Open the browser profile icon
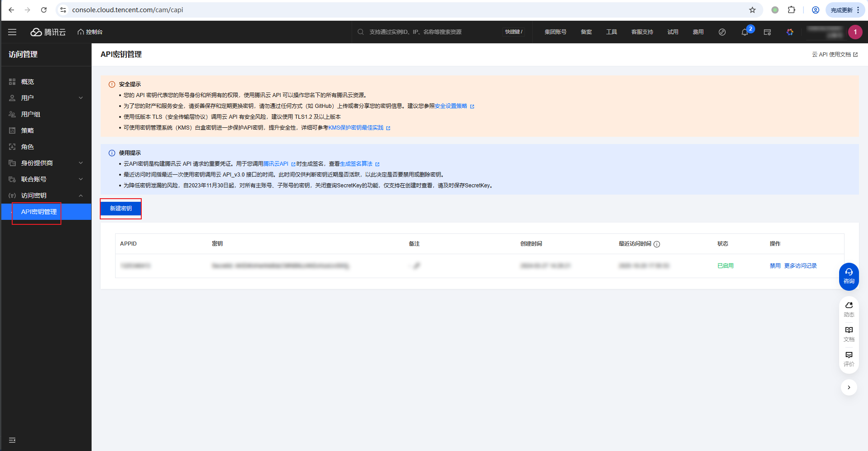Image resolution: width=868 pixels, height=451 pixels. click(816, 10)
